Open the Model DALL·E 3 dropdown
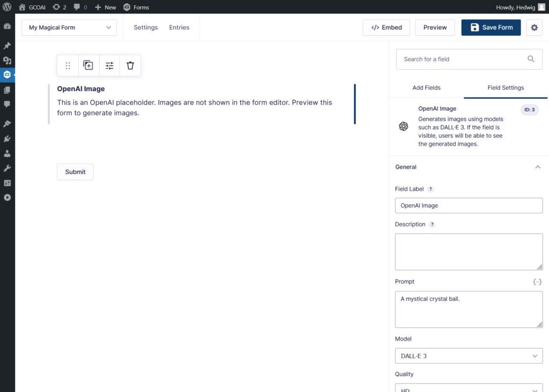Screen dimensions: 549x392 (x=469, y=356)
